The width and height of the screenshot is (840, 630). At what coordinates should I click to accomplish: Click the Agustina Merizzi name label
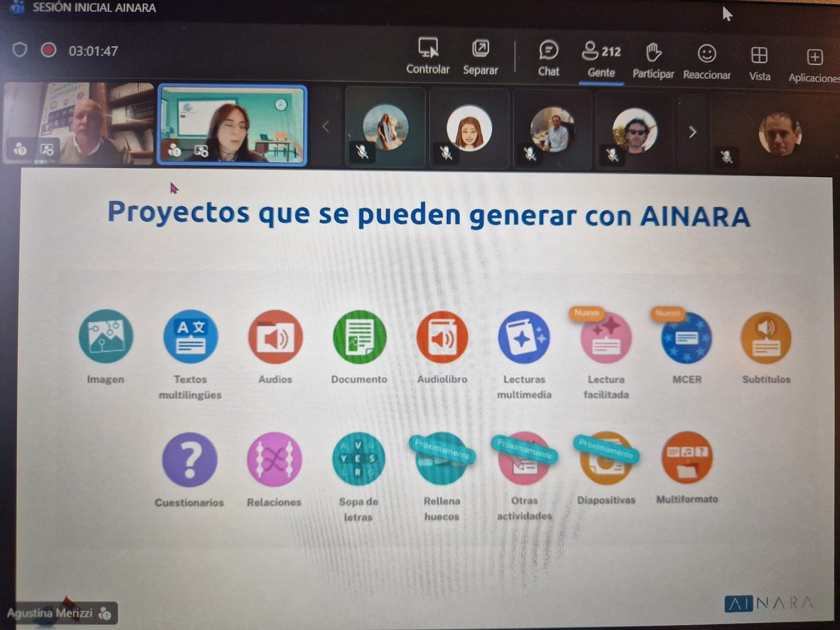[50, 612]
